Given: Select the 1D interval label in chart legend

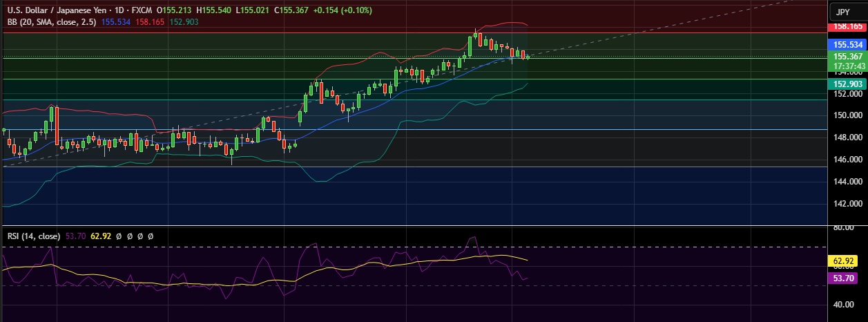Looking at the screenshot, I should click(121, 11).
